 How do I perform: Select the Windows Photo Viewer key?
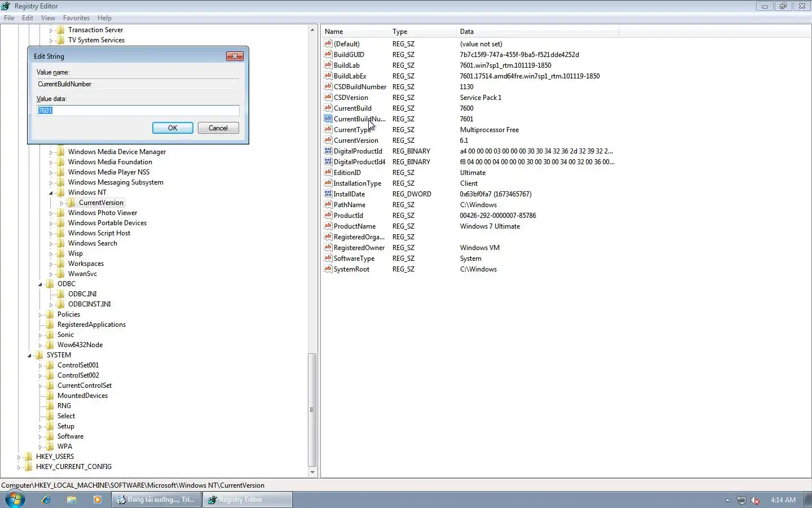point(103,213)
